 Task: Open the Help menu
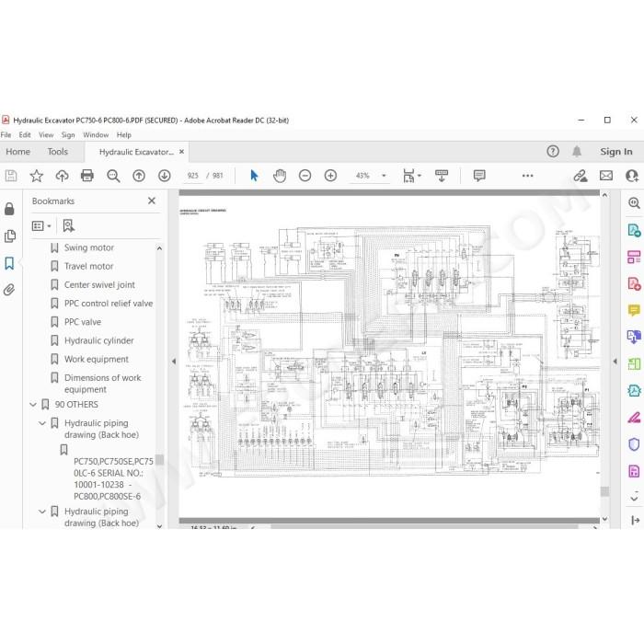[x=123, y=134]
